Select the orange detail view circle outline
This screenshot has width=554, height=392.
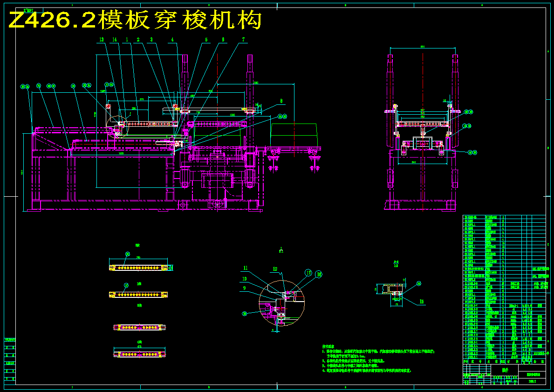click(281, 303)
